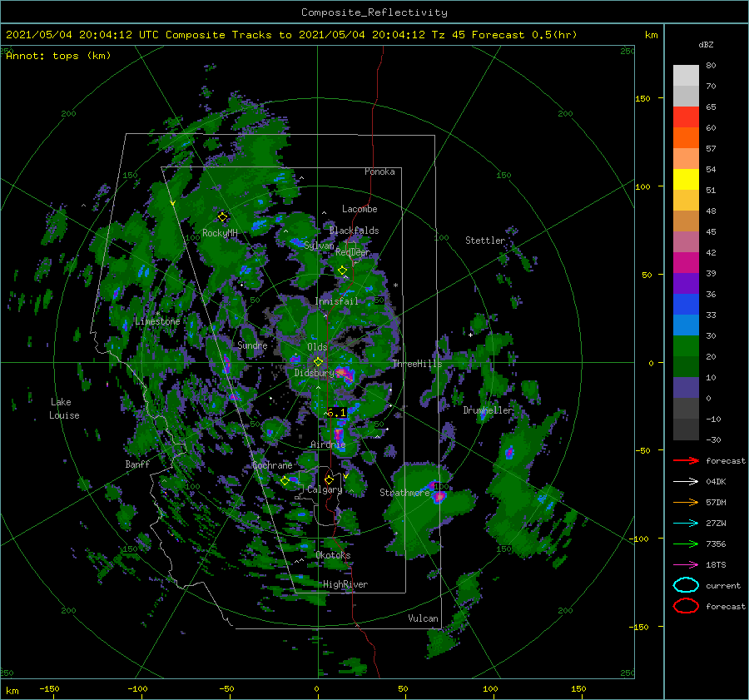
Task: Select the yellow 54-51 dBZ swatch
Action: tap(686, 180)
